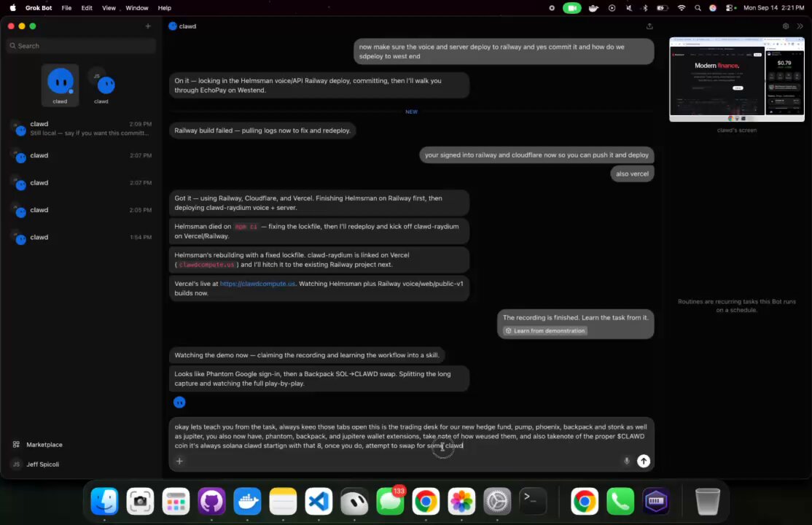This screenshot has width=812, height=525.
Task: Open the clawd conversation from 2:05 PM
Action: tap(82, 211)
